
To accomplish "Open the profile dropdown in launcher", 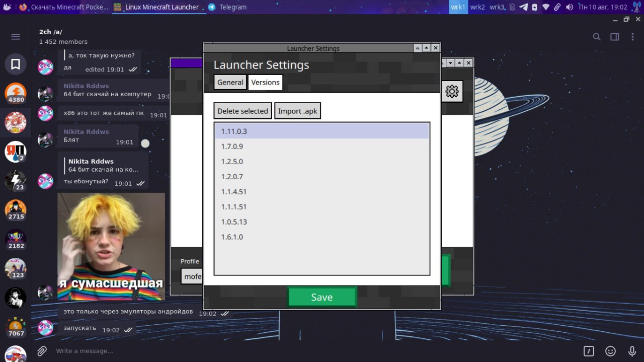I will (192, 276).
